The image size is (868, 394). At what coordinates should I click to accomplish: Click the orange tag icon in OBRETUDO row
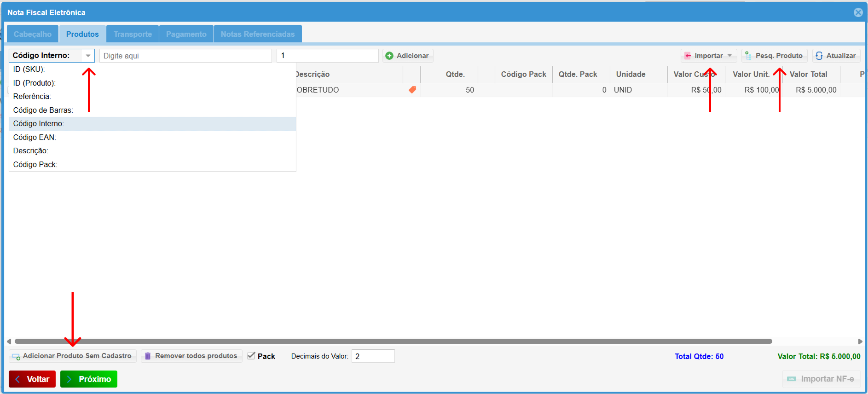(x=412, y=90)
